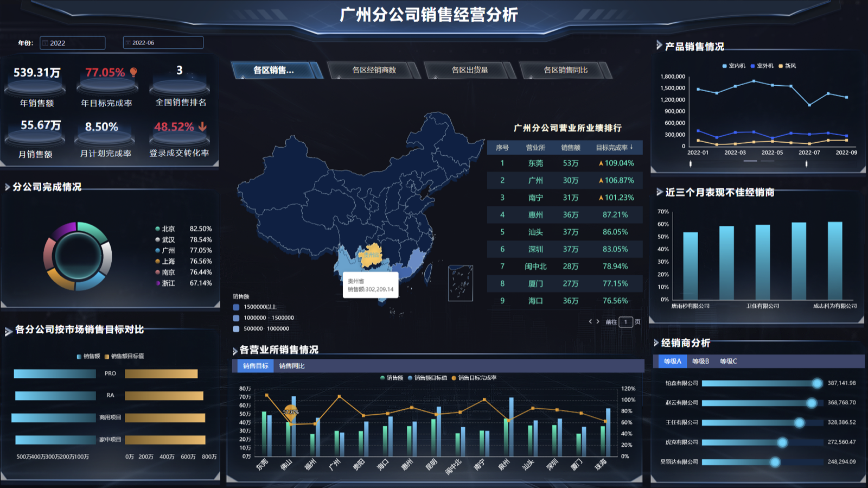Click the orange up triangle beside 109.04%
The image size is (868, 488).
[601, 163]
